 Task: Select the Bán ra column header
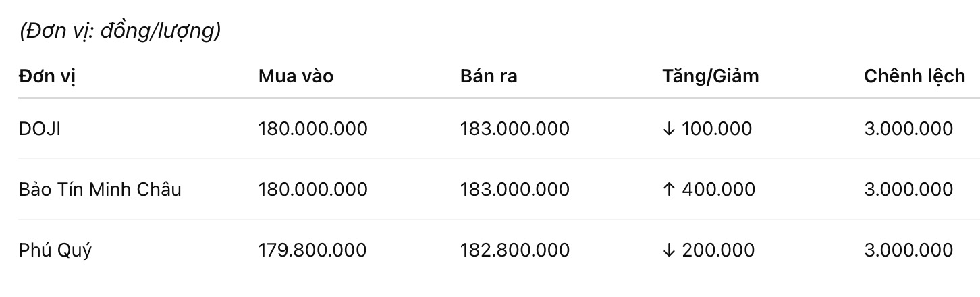click(489, 76)
